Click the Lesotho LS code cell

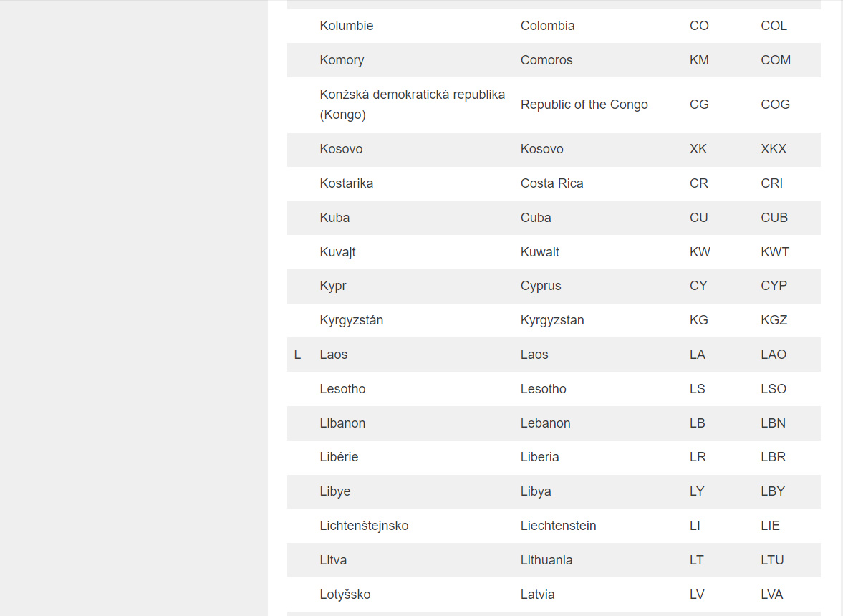[697, 389]
